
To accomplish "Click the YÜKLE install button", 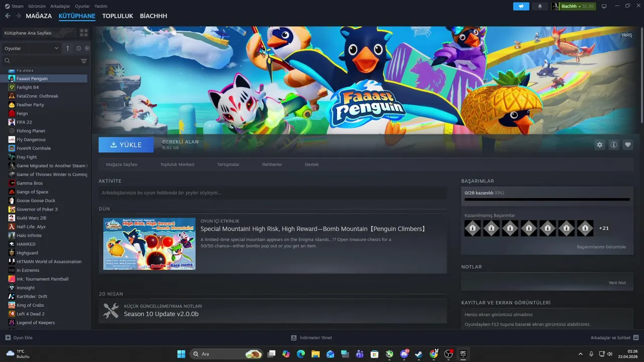I will click(x=126, y=145).
